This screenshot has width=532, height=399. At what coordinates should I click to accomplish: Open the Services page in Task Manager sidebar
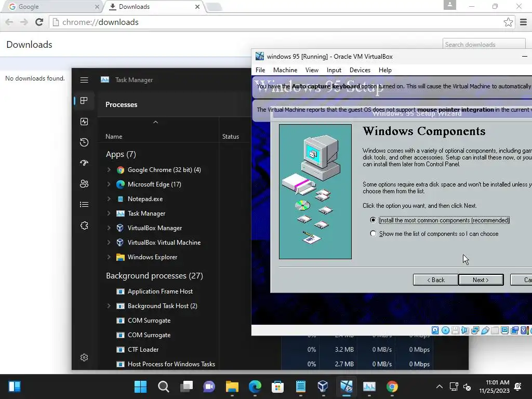tap(84, 225)
